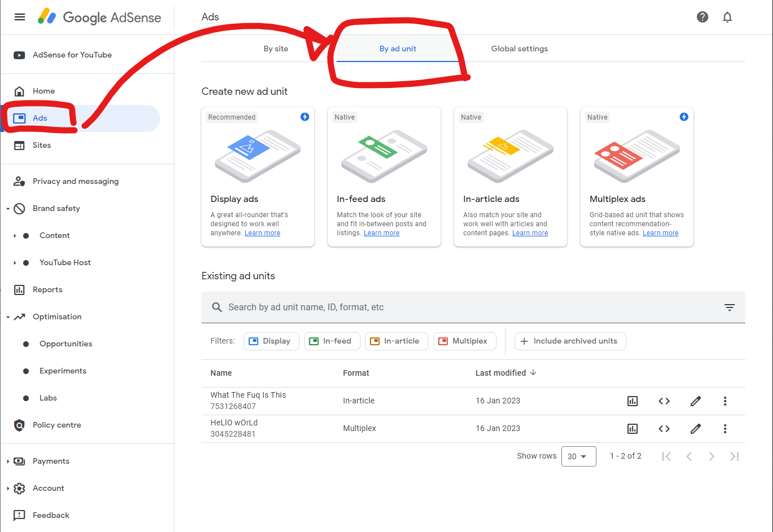
Task: Expand the Content submenu arrow
Action: [x=15, y=236]
